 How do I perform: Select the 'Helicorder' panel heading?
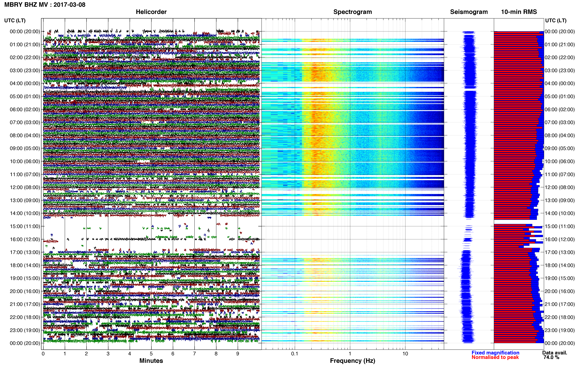pos(151,12)
